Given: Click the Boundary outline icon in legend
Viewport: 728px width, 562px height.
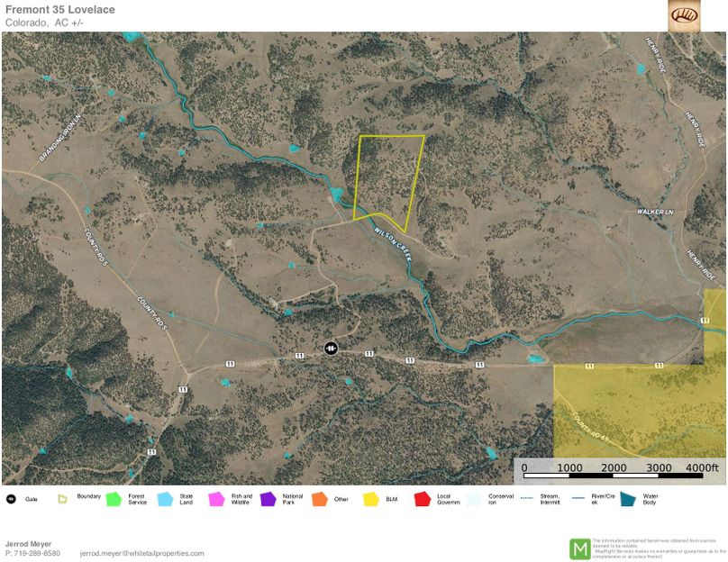Looking at the screenshot, I should click(x=62, y=498).
